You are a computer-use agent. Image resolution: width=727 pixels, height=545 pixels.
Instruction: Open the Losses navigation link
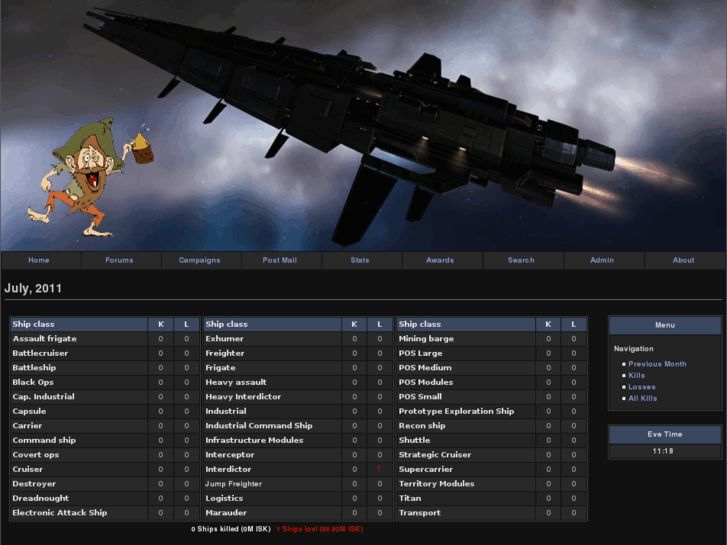click(642, 387)
